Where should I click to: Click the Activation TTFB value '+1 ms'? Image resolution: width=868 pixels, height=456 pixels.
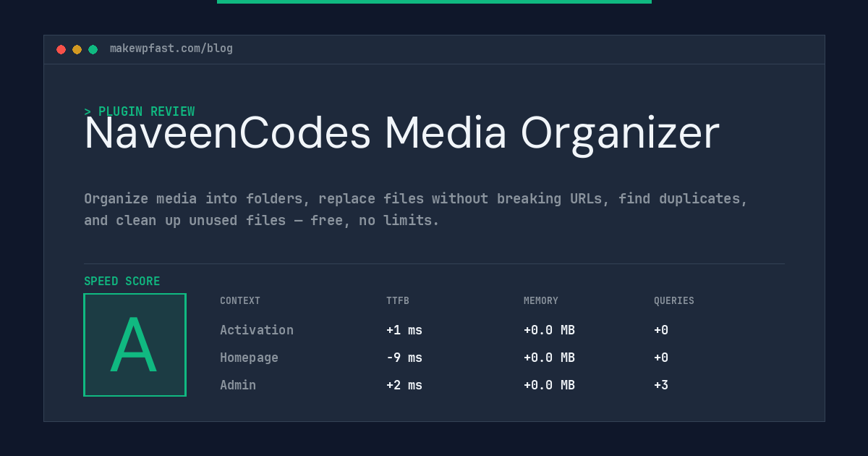[404, 330]
